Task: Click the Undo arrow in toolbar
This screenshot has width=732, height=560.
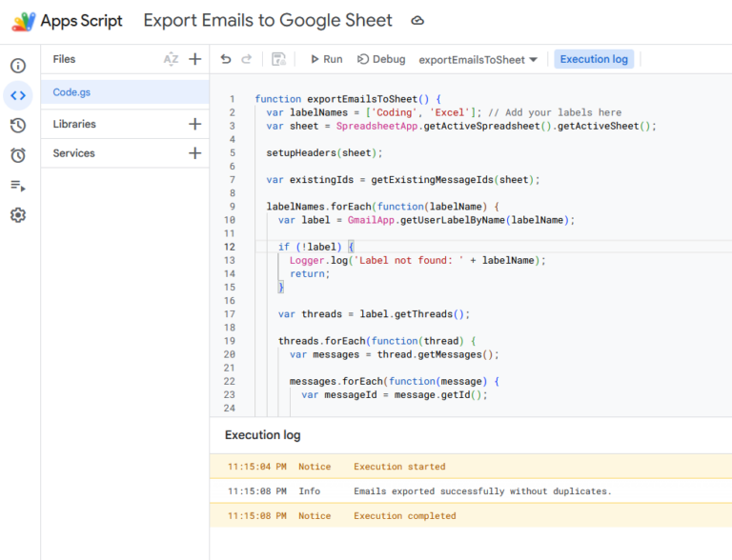Action: [226, 59]
